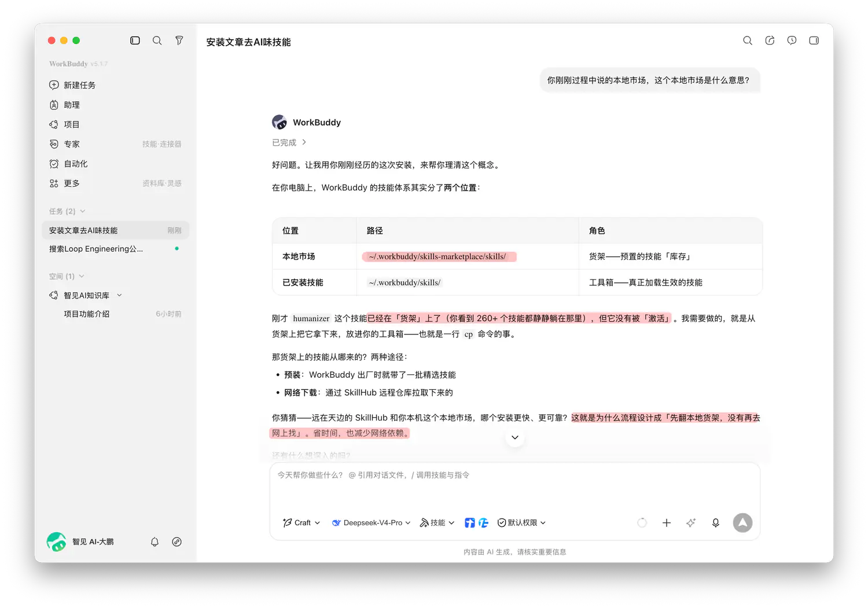The image size is (868, 608).
Task: Toggle the sidebar panel icon
Action: point(135,40)
